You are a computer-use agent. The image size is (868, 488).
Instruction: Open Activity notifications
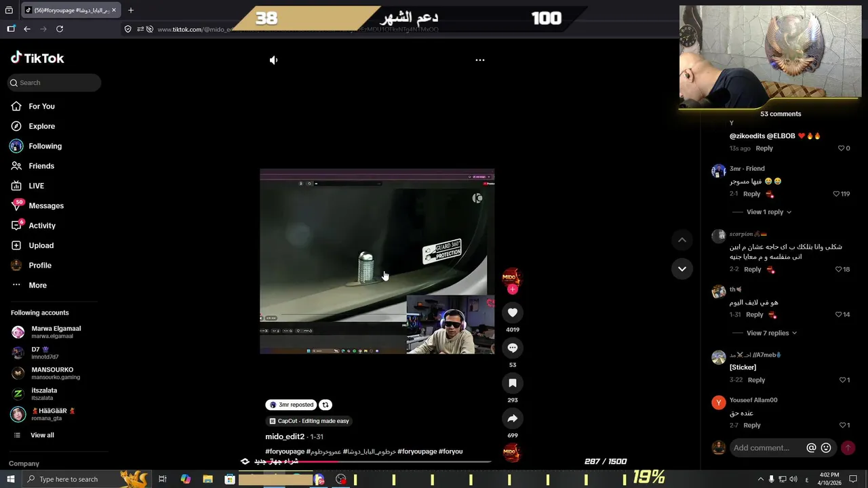point(41,226)
